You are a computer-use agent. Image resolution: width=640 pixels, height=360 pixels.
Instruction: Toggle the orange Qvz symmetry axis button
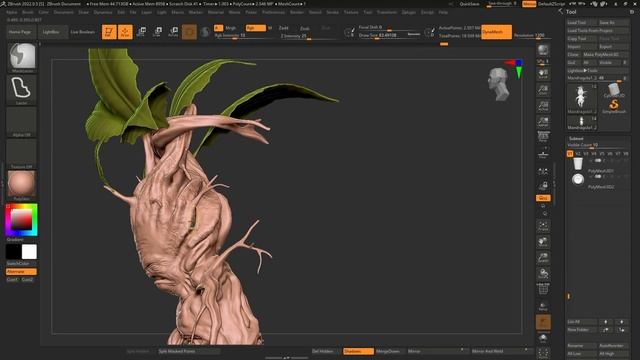[x=543, y=198]
